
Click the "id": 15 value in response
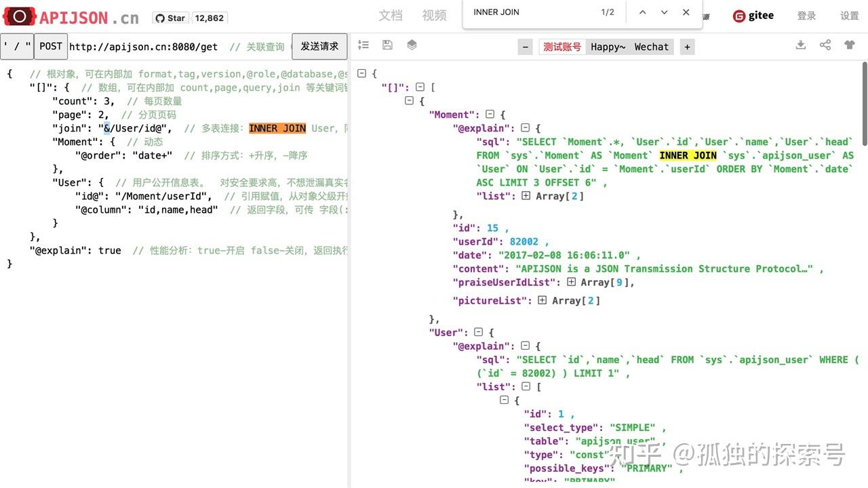[492, 228]
